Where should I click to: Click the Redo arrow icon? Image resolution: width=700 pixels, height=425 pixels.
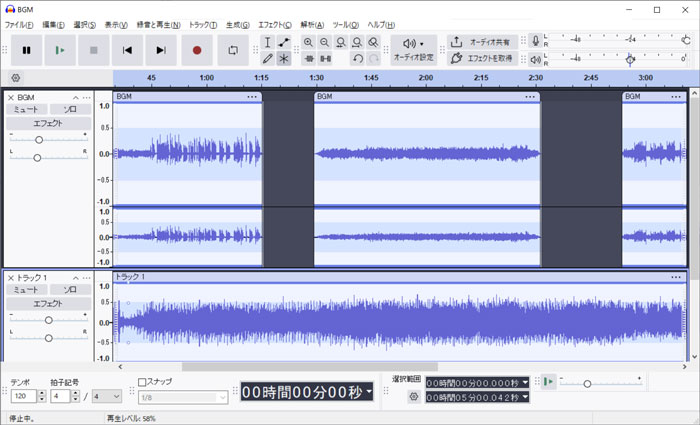click(x=374, y=58)
